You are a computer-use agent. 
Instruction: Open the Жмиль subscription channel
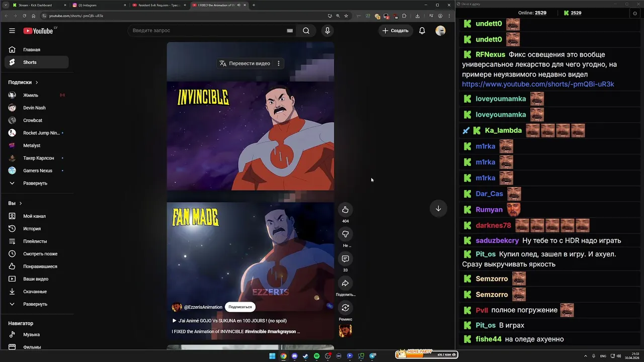pos(37,95)
